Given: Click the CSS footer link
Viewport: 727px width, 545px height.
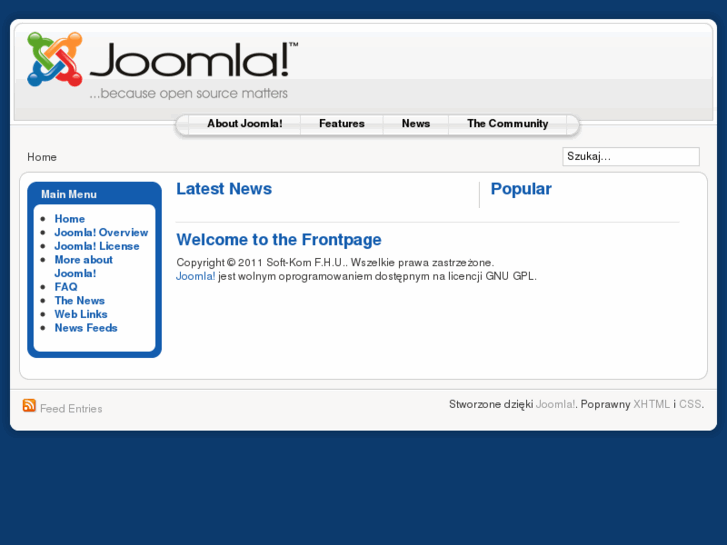Looking at the screenshot, I should pos(690,404).
